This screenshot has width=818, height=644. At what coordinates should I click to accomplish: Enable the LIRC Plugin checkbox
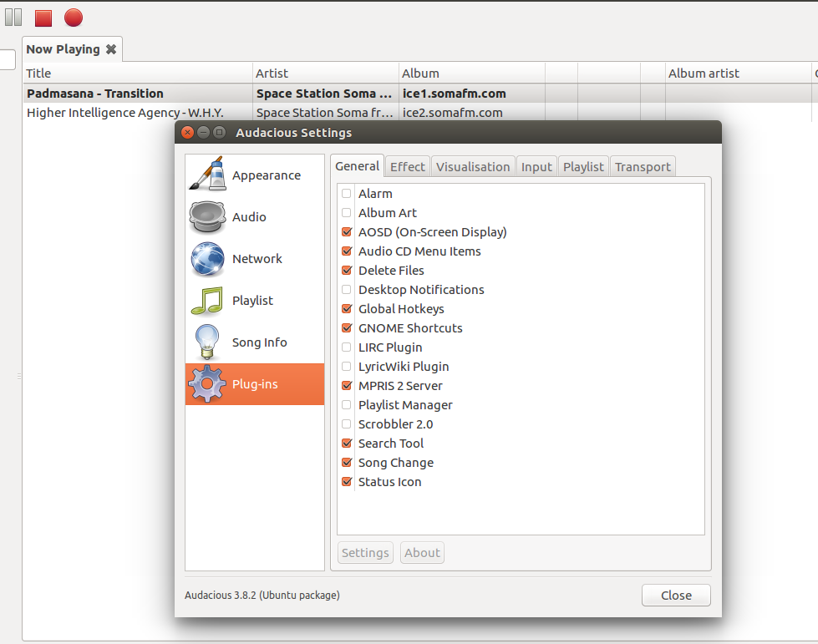347,347
